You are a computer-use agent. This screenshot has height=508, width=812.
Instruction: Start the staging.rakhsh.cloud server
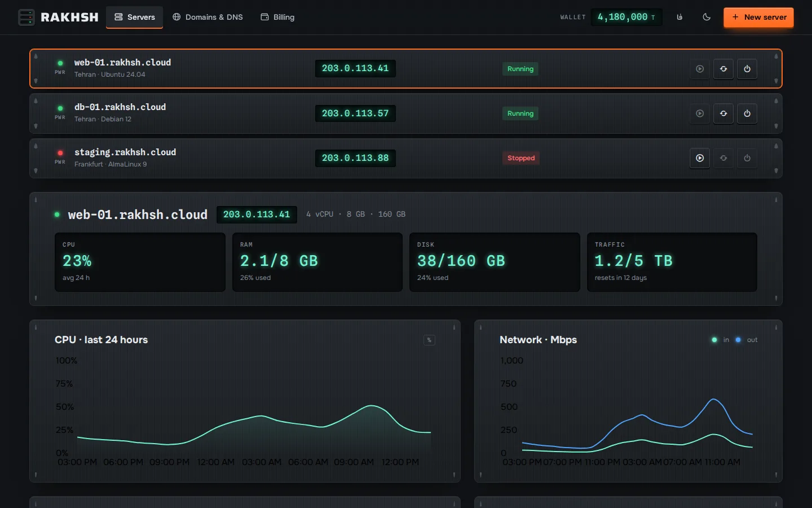700,158
